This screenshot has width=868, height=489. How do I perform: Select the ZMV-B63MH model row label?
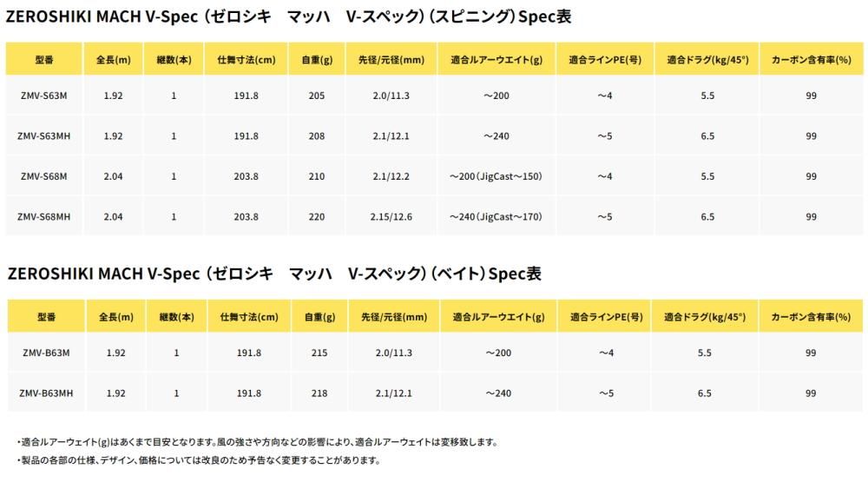[45, 393]
